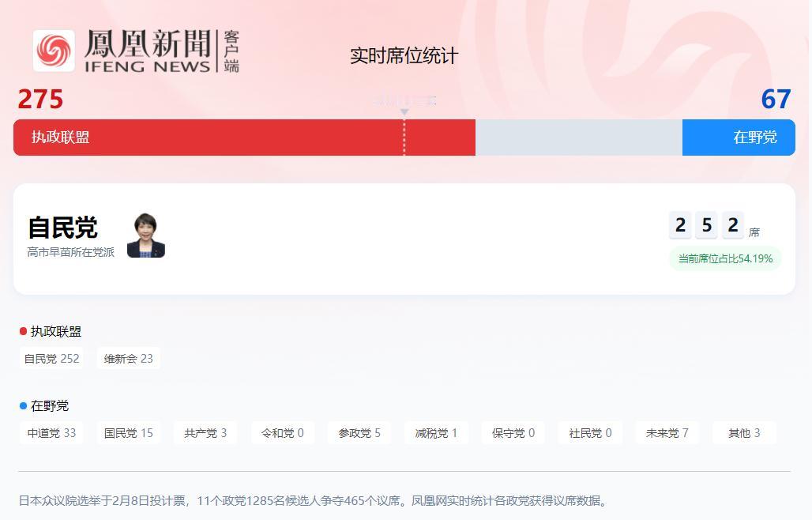Click the green 54.19% seat ratio badge
The image size is (812, 520).
tap(724, 258)
